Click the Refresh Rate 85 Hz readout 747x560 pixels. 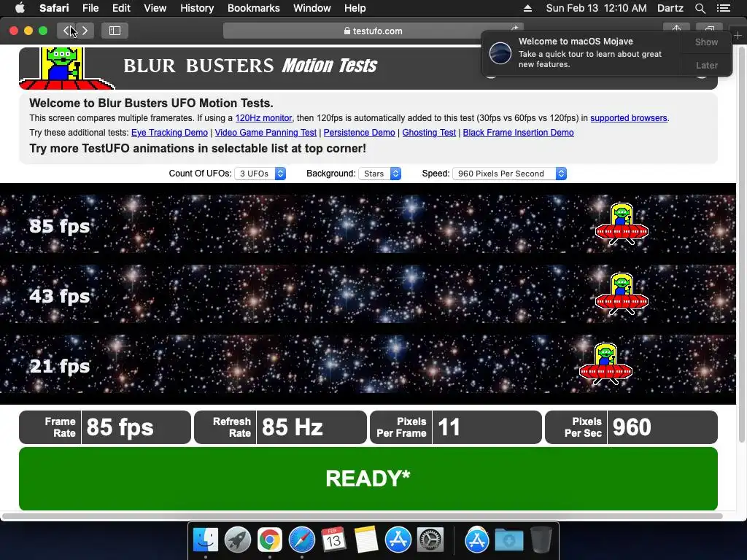(x=281, y=427)
